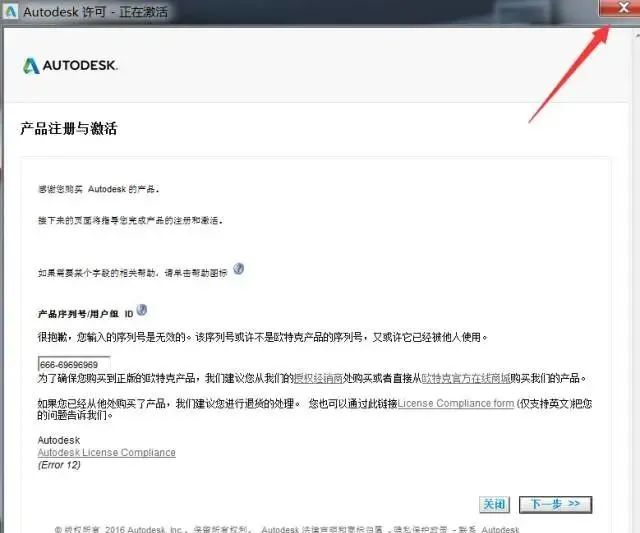The image size is (640, 533).
Task: Select the (Error 12) text
Action: click(59, 465)
